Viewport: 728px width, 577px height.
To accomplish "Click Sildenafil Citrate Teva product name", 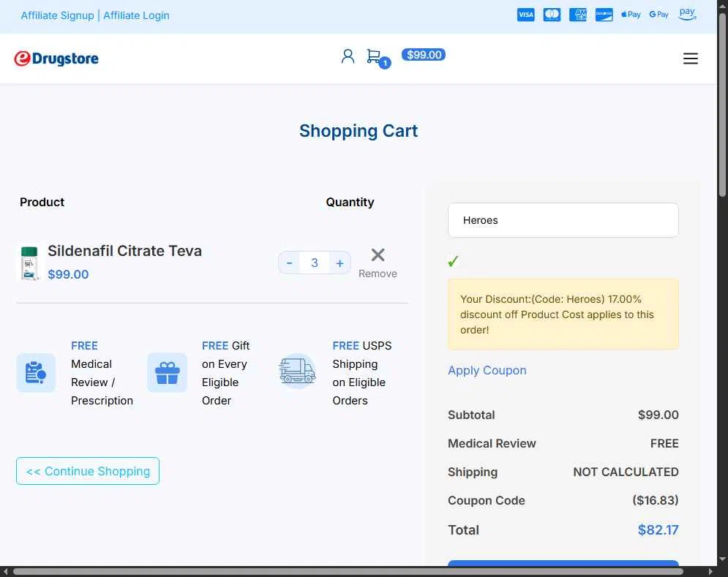I will coord(124,251).
